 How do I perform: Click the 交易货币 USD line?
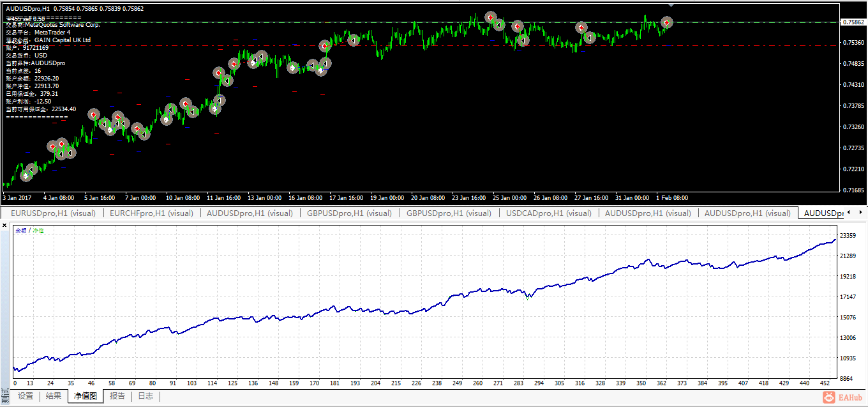(26, 56)
